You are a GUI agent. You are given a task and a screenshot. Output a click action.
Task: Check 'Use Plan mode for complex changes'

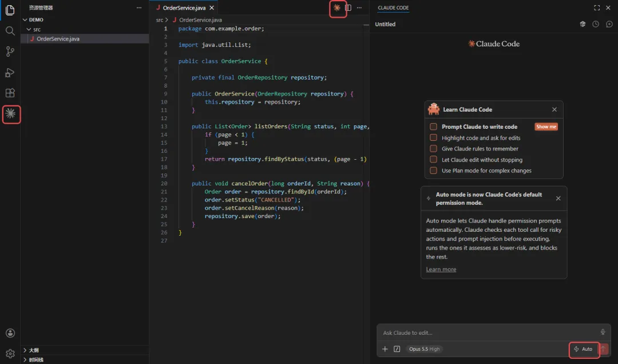coord(433,171)
